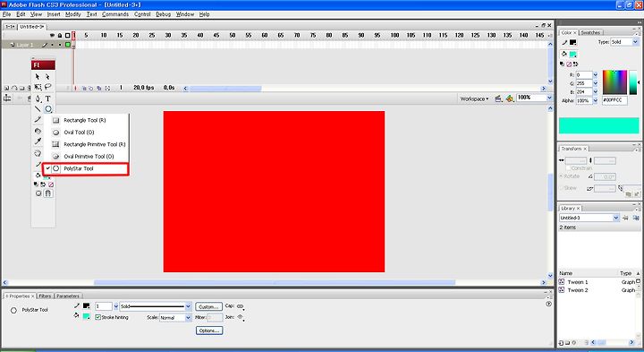Image resolution: width=644 pixels, height=352 pixels.
Task: Open the Scale Normal dropdown
Action: (188, 317)
